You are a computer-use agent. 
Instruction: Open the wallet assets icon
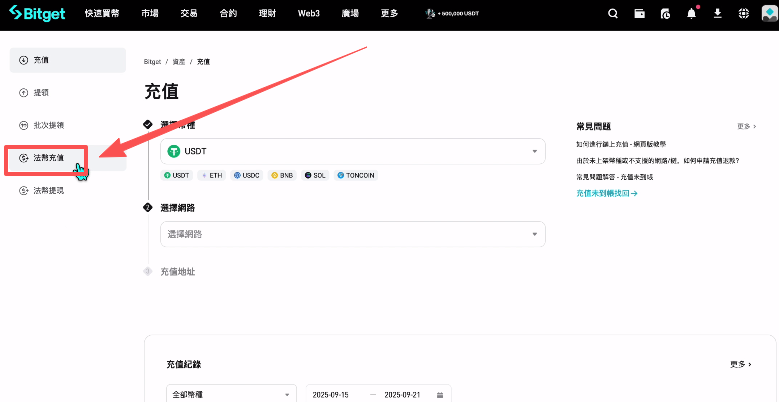640,14
